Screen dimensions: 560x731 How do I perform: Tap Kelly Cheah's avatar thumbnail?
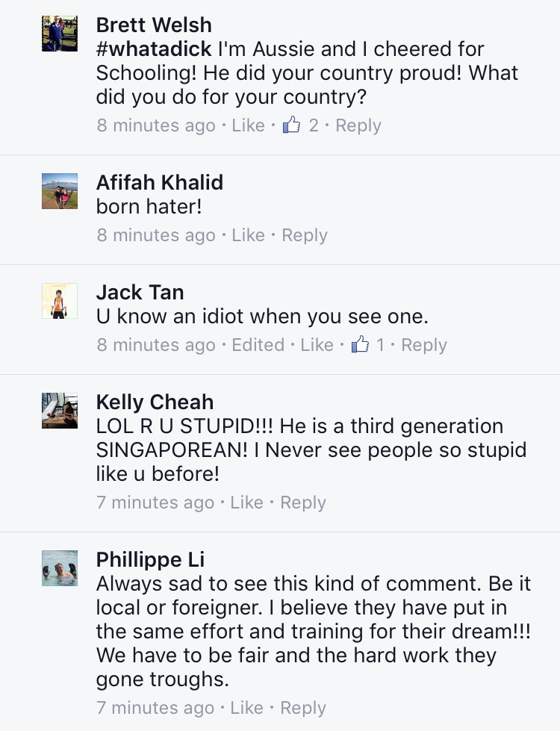60,411
